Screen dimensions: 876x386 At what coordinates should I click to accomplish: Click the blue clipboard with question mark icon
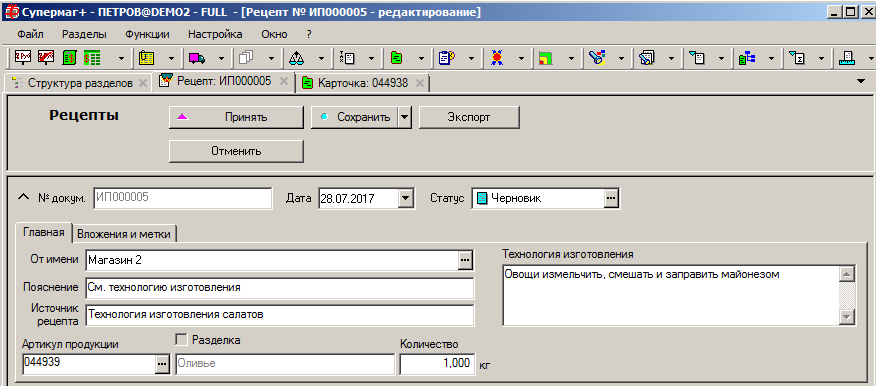pos(446,58)
